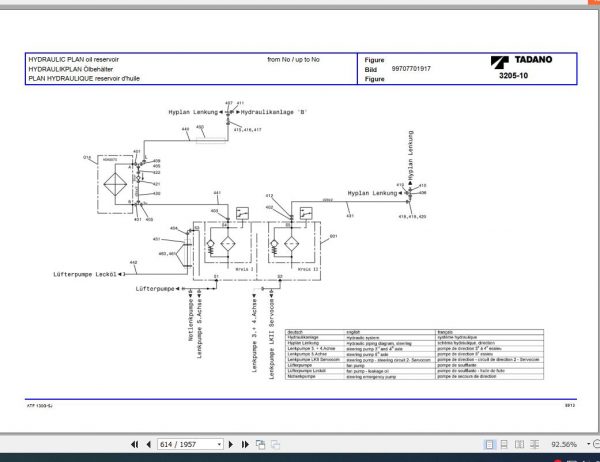The width and height of the screenshot is (600, 462).
Task: Click the TADANO logo in header
Action: point(521,60)
